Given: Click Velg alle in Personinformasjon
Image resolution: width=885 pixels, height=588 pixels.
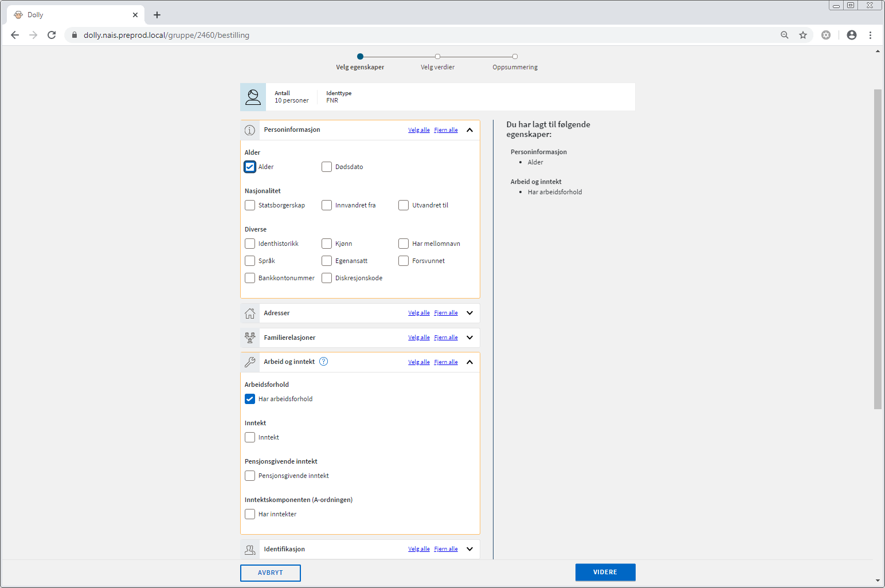Looking at the screenshot, I should pyautogui.click(x=419, y=130).
